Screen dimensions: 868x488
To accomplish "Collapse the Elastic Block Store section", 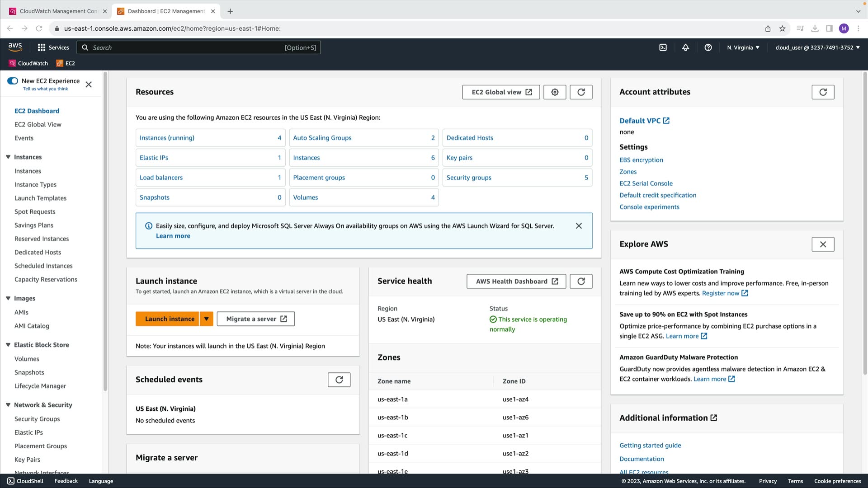I will click(x=8, y=345).
